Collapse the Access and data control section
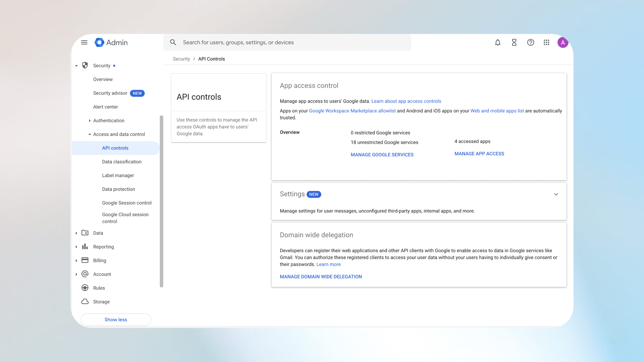 (x=90, y=134)
